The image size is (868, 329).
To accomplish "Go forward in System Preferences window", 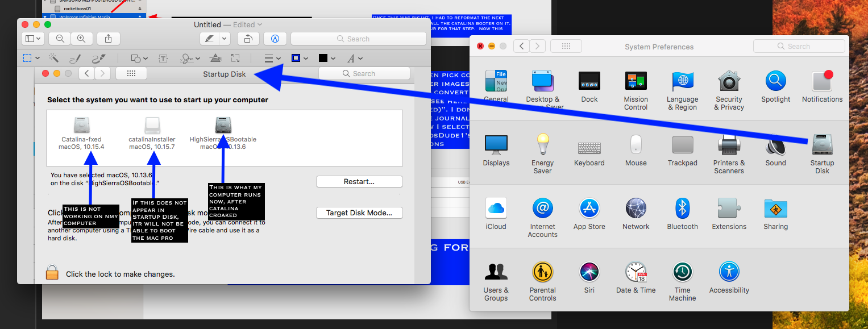I will [538, 47].
